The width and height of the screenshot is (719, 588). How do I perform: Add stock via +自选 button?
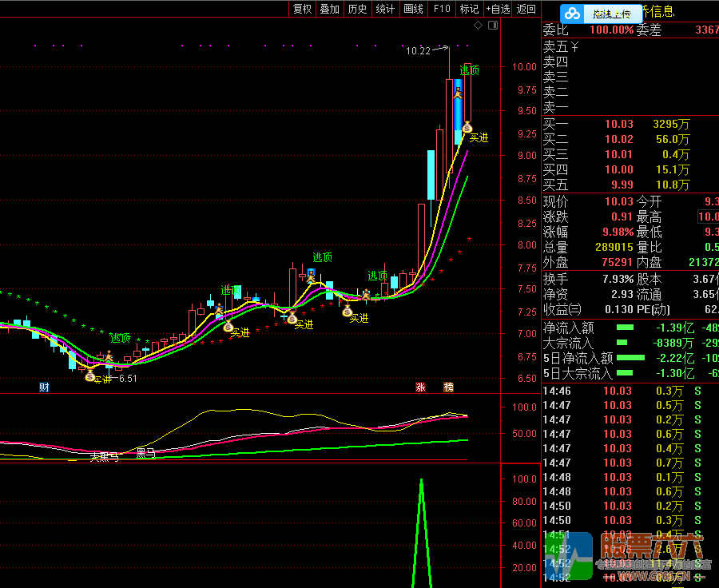click(498, 9)
